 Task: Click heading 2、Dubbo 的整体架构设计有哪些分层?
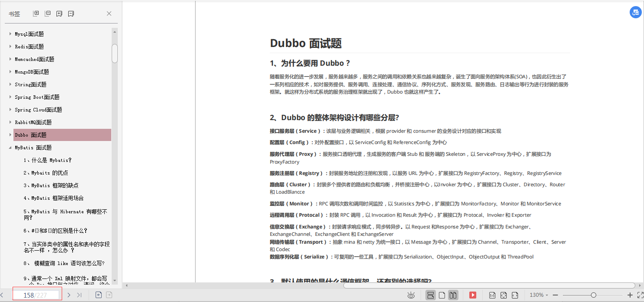(x=335, y=117)
